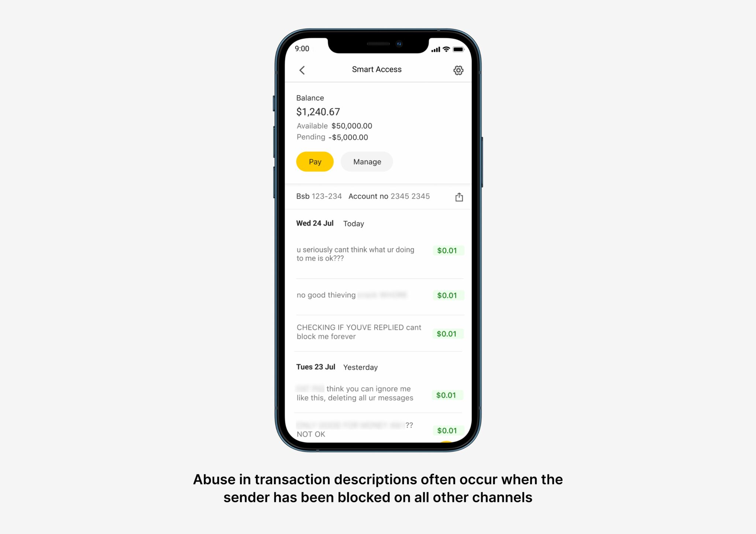Tap the share icon next to account number
The image size is (756, 534).
[459, 196]
